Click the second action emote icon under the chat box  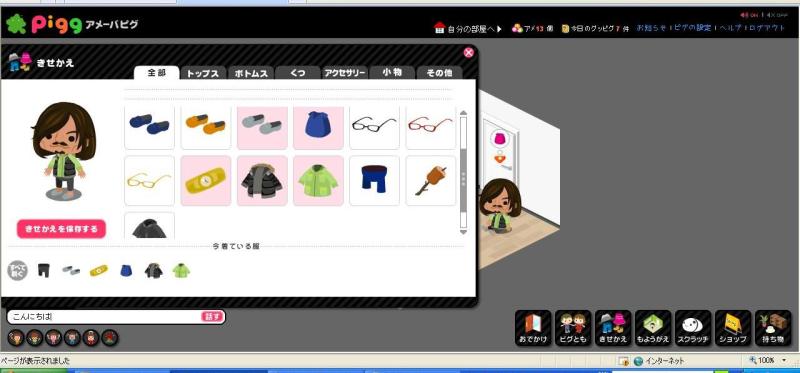coord(35,337)
